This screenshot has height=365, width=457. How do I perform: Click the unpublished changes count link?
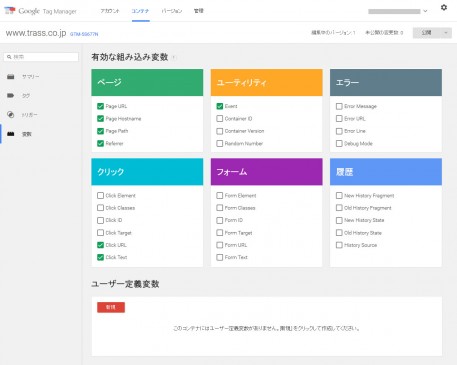point(384,33)
